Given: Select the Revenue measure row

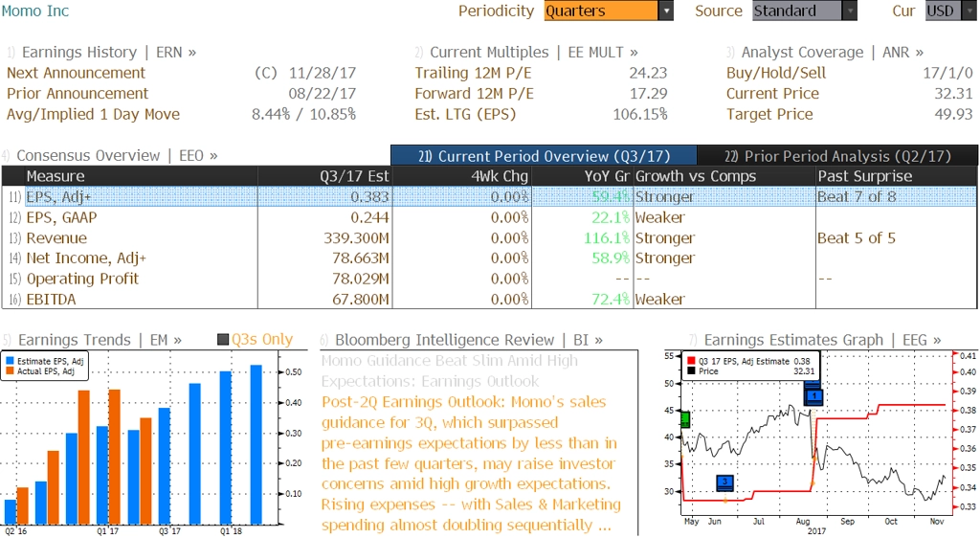Looking at the screenshot, I should coord(489,238).
